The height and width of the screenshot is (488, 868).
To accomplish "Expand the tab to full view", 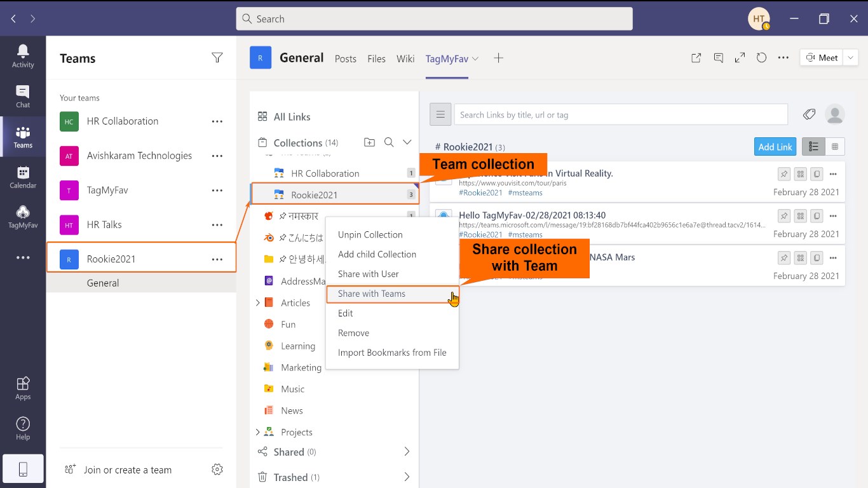I will coord(740,58).
